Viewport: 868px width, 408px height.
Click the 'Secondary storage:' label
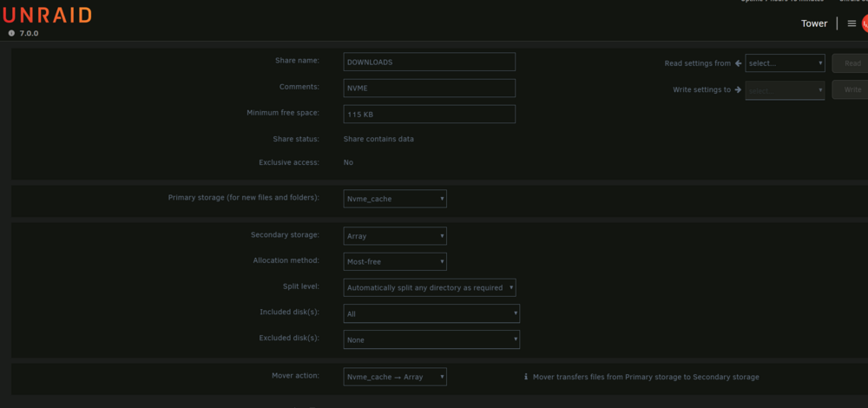(285, 234)
